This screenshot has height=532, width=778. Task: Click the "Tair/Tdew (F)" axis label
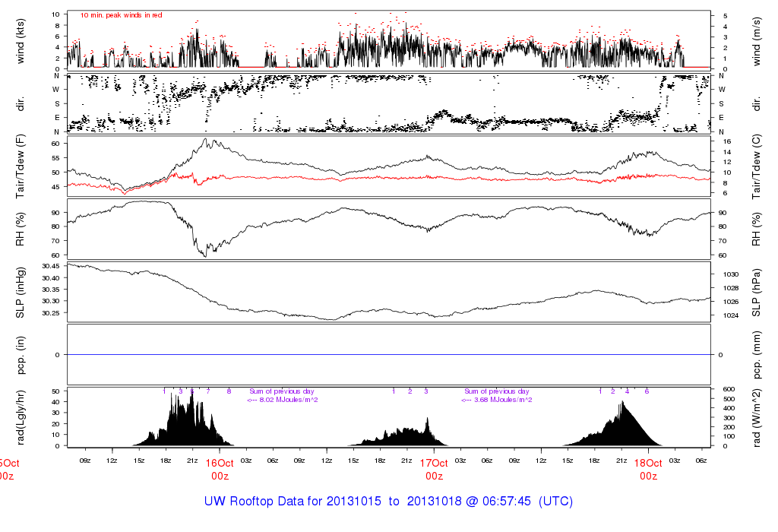tap(21, 166)
